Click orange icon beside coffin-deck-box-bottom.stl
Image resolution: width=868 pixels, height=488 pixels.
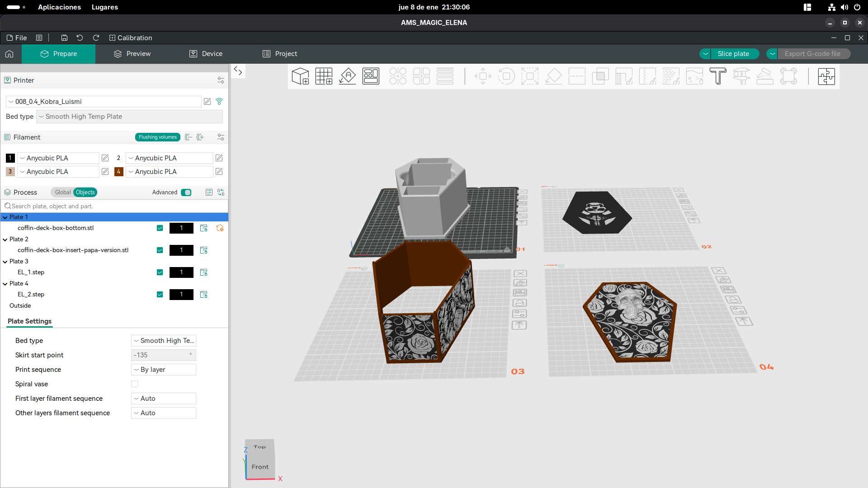point(220,228)
